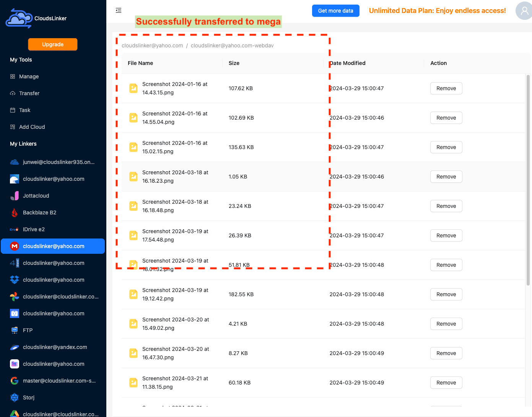
Task: Click the 135.63 KB size cell
Action: 241,147
